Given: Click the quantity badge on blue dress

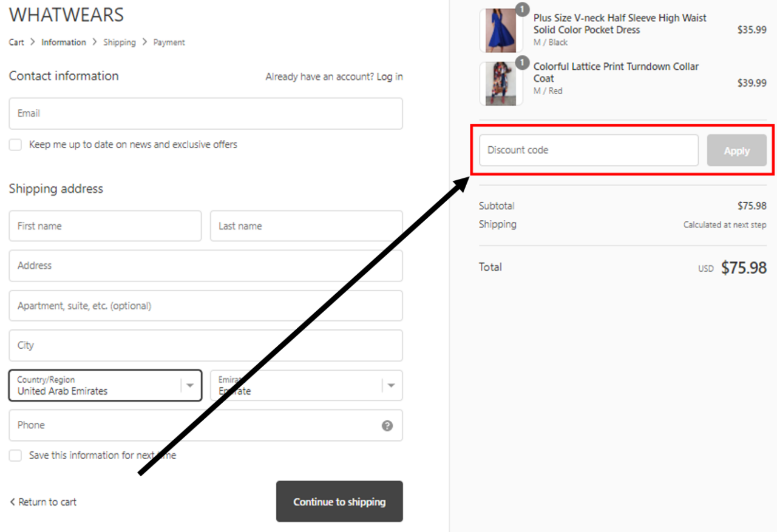Looking at the screenshot, I should pos(522,9).
